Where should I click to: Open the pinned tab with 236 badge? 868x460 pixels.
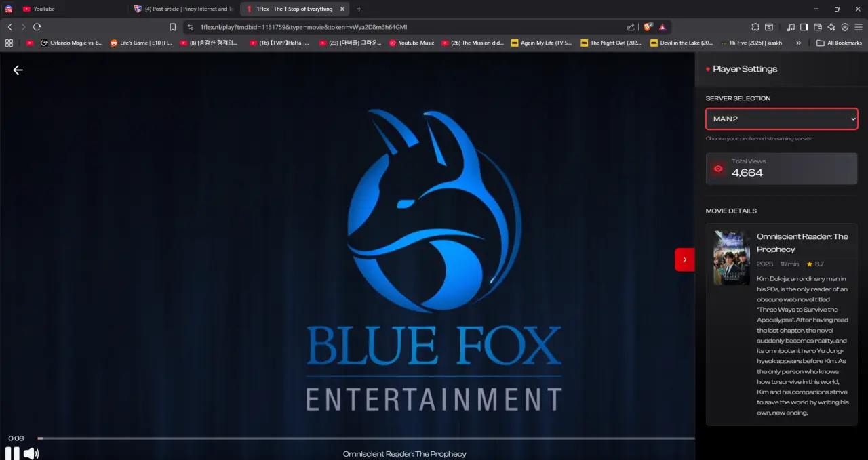[8, 9]
